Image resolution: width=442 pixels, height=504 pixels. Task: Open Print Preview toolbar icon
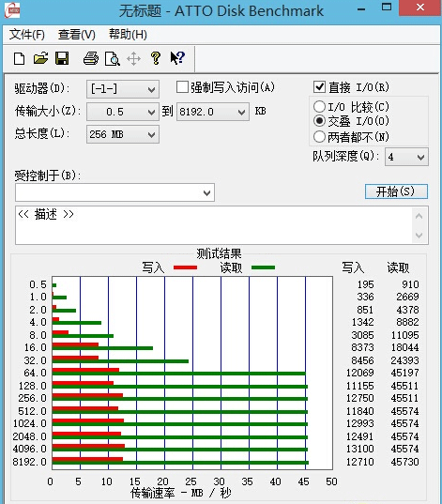pos(113,59)
